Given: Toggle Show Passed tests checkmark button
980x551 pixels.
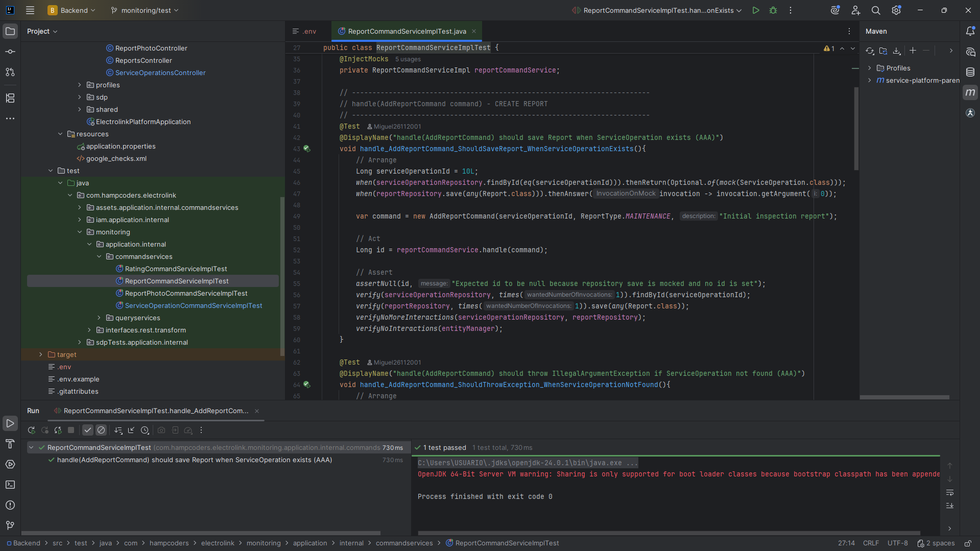Looking at the screenshot, I should [88, 430].
